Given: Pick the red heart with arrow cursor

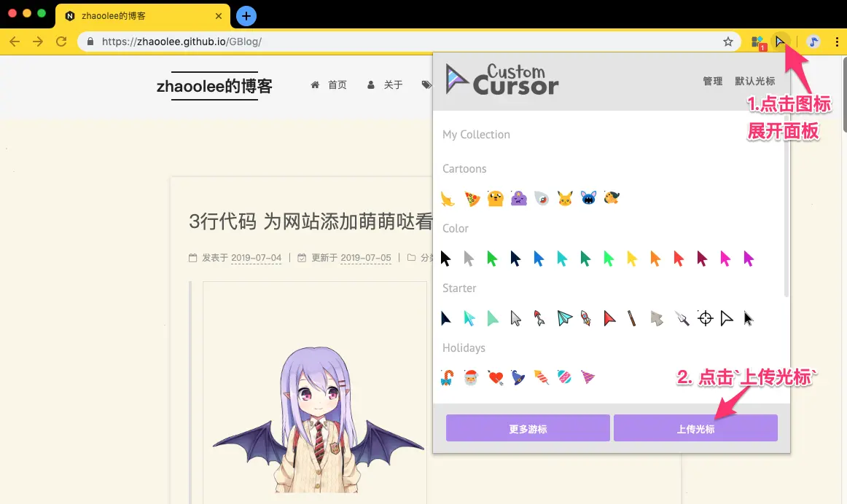Looking at the screenshot, I should (496, 378).
